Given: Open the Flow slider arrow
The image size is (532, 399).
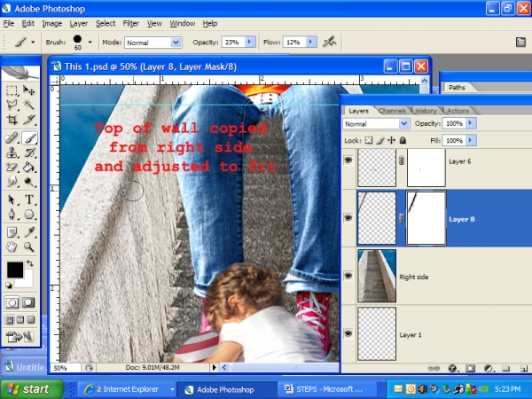Looking at the screenshot, I should point(310,42).
